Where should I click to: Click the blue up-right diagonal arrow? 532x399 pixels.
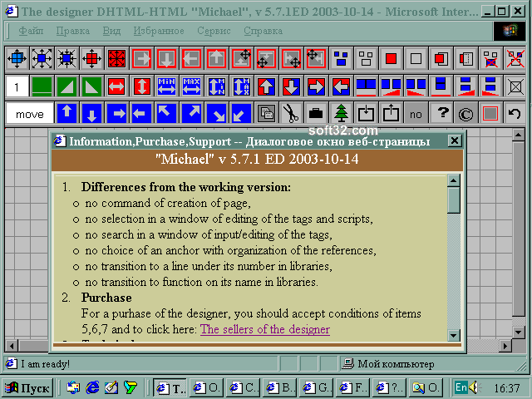pos(191,113)
